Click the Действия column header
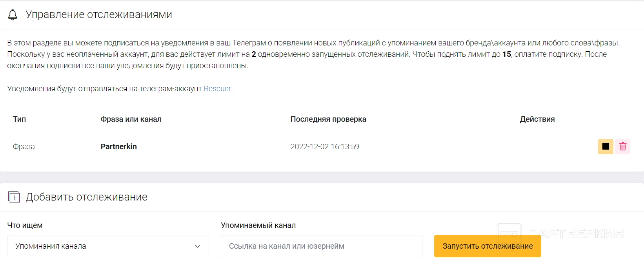The height and width of the screenshot is (271, 644). [x=537, y=119]
